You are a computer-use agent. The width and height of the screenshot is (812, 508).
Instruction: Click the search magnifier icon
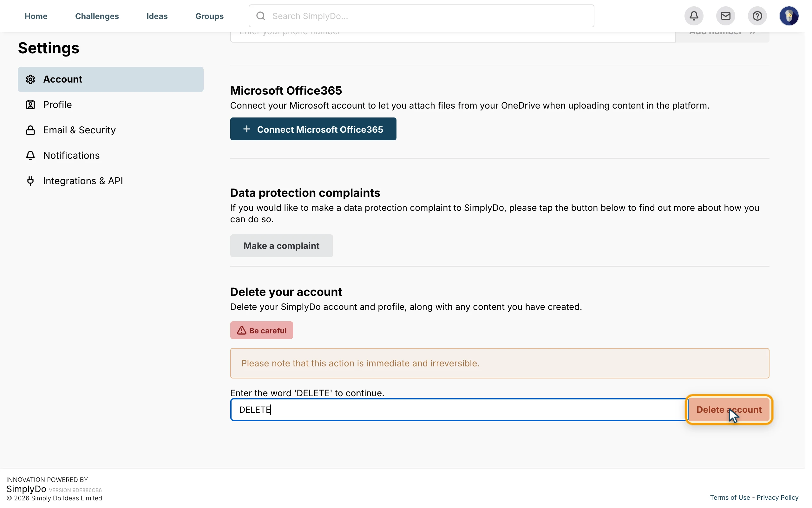(x=261, y=16)
